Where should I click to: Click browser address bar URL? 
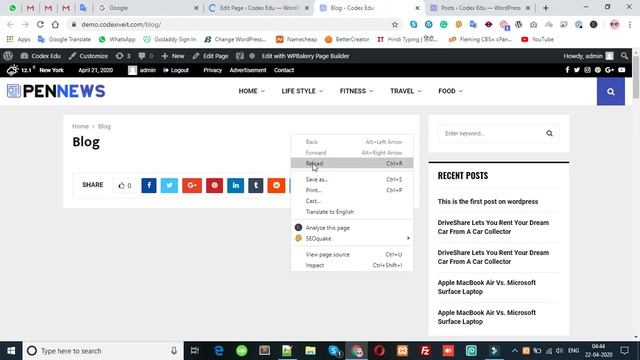(121, 24)
